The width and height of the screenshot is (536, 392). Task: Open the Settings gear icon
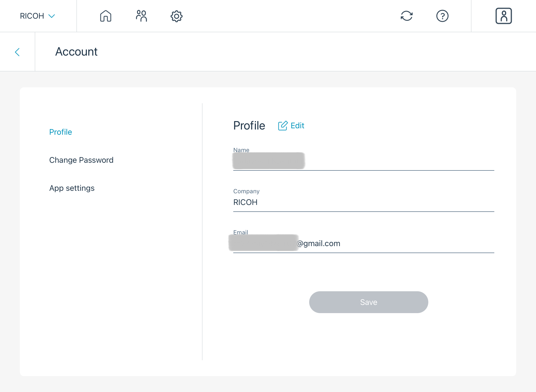coord(176,16)
